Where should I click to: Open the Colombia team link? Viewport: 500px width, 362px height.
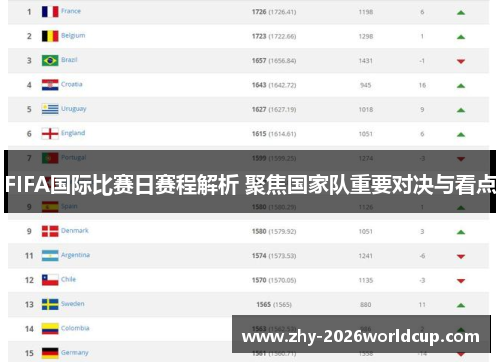pos(75,328)
